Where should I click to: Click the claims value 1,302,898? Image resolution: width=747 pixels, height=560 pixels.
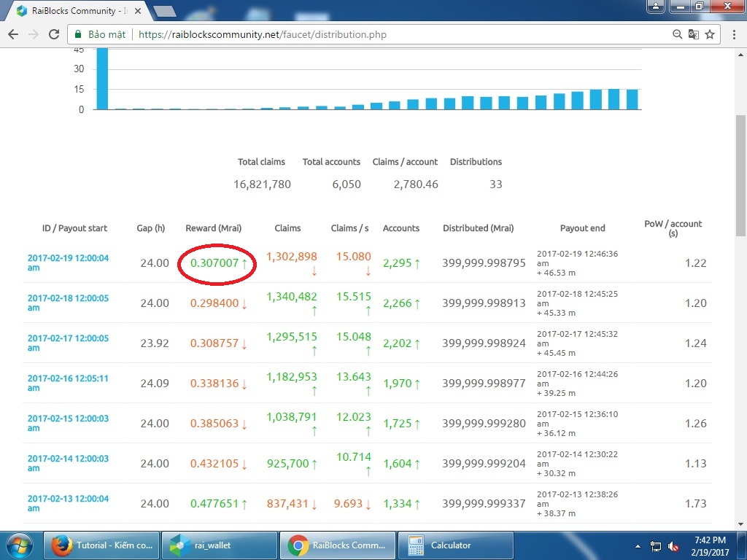click(x=292, y=256)
